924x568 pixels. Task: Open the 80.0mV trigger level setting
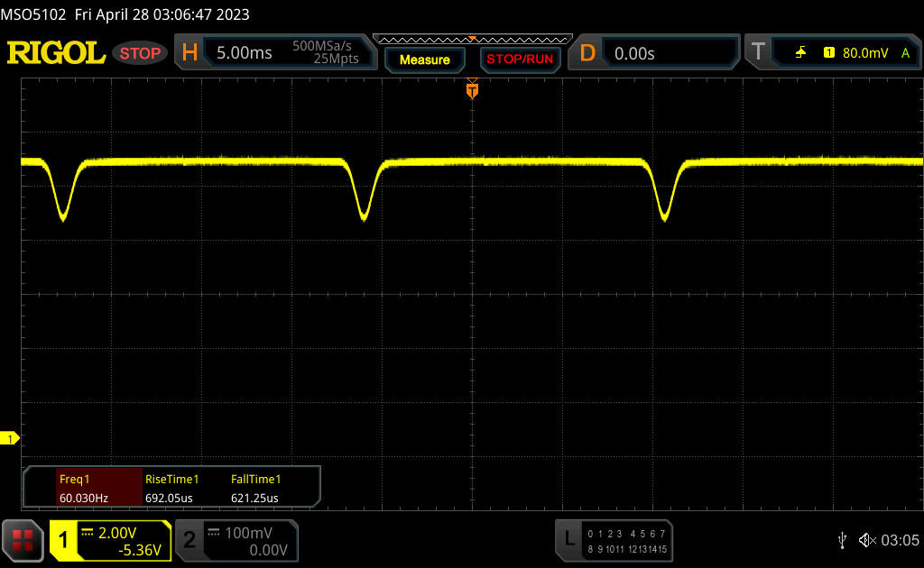(x=864, y=53)
